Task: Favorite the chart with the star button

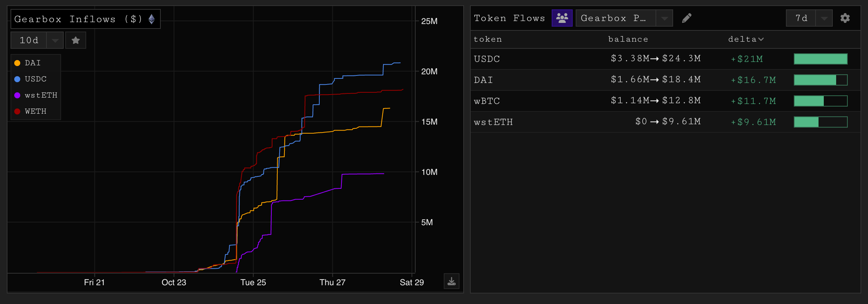Action: (76, 40)
